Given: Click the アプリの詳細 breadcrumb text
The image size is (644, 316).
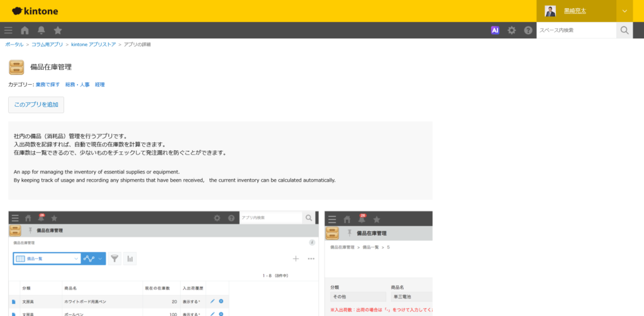Looking at the screenshot, I should (x=137, y=45).
